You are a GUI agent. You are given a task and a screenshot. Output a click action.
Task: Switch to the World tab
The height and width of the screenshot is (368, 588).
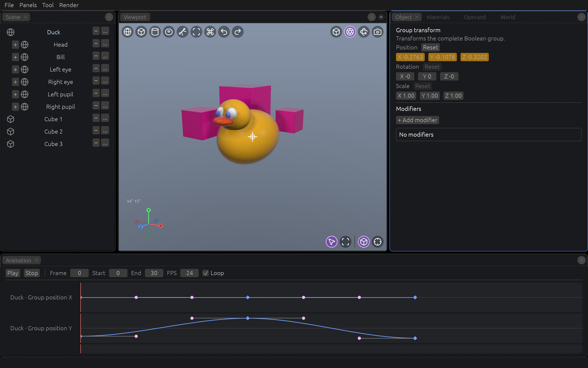[508, 17]
